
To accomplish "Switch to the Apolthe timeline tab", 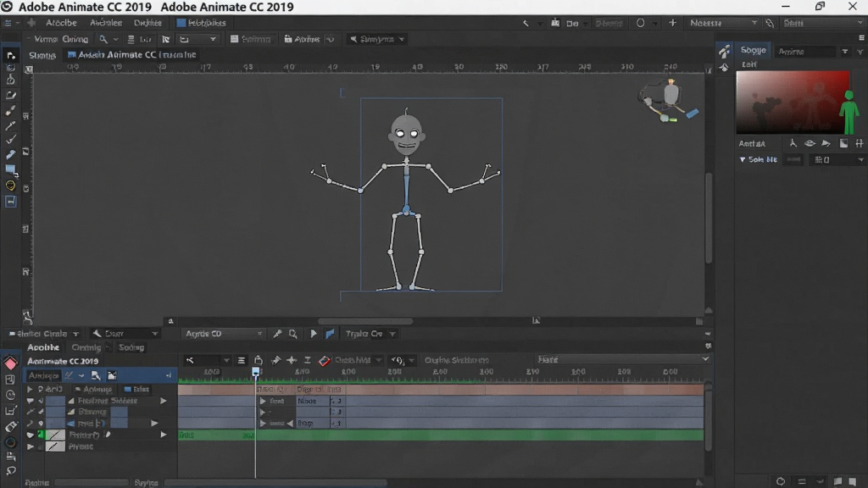I will pos(43,347).
